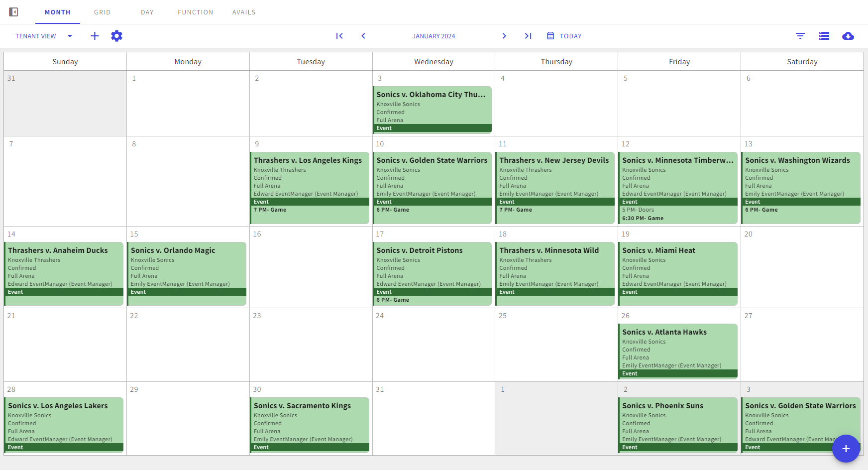Open Sonics v. Los Angeles Lakers event
This screenshot has width=868, height=471.
point(64,425)
